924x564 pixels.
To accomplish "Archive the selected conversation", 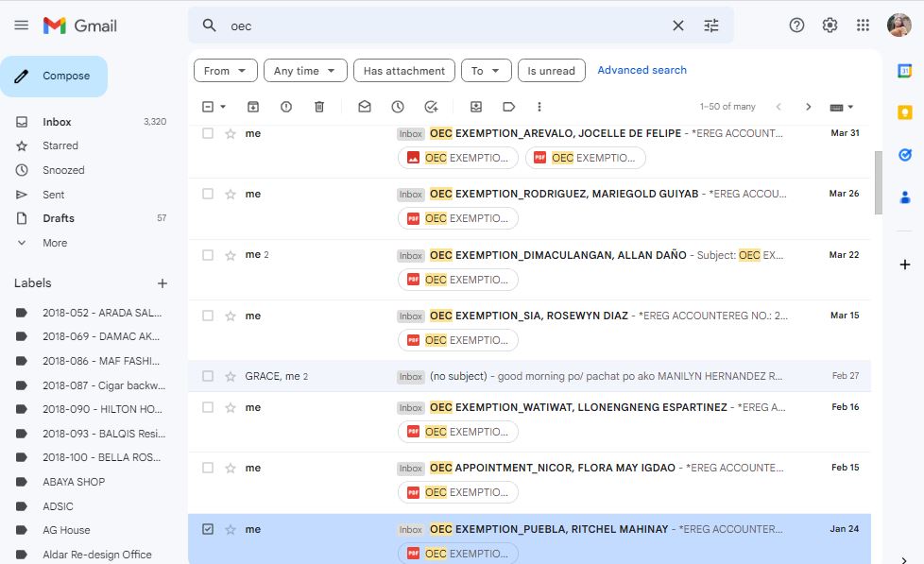I will [253, 107].
